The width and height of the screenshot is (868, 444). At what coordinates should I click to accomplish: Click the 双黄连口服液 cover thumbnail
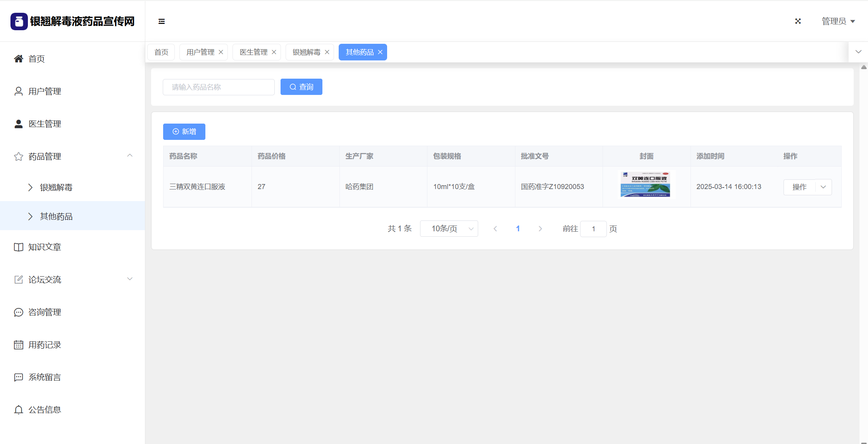tap(646, 184)
